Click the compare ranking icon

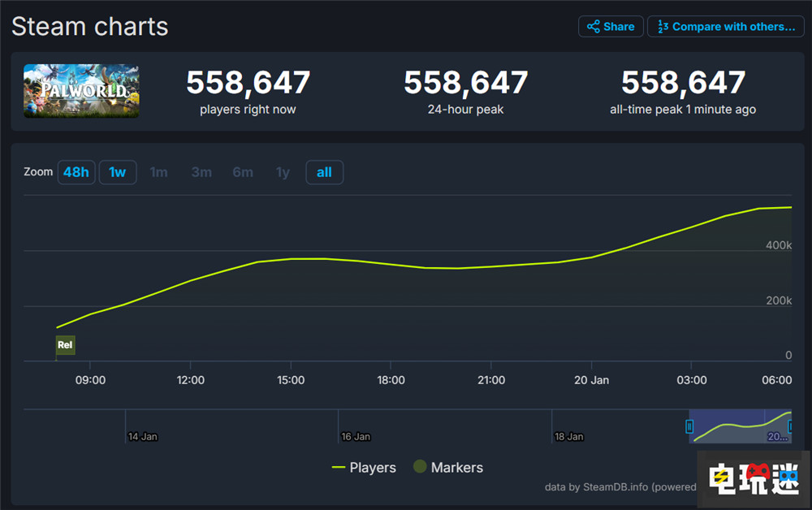point(663,27)
